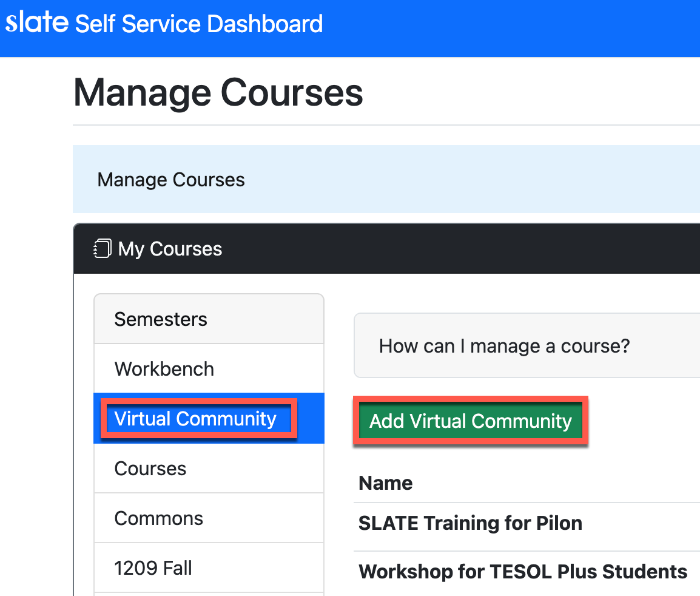Click the Manage Courses page heading
This screenshot has height=596, width=700.
pos(218,92)
